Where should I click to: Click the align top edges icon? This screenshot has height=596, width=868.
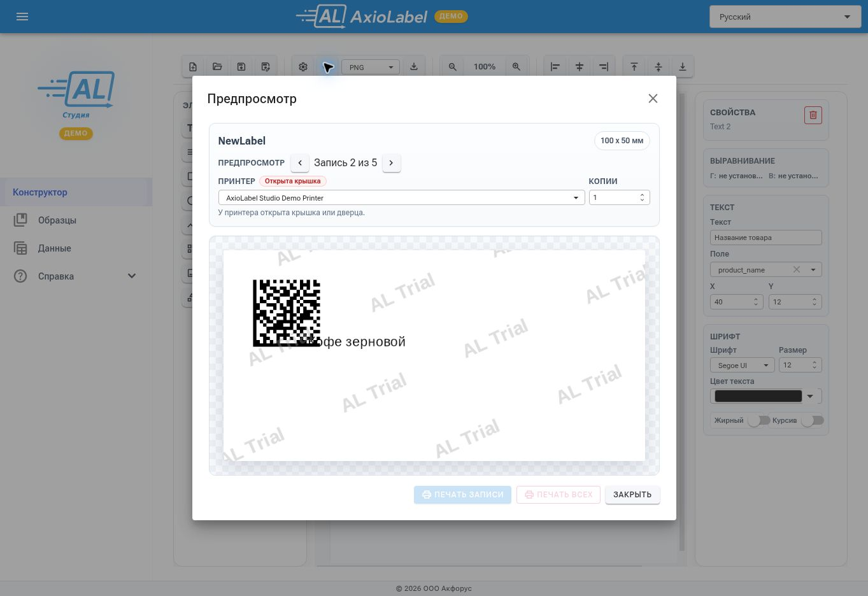coord(634,67)
